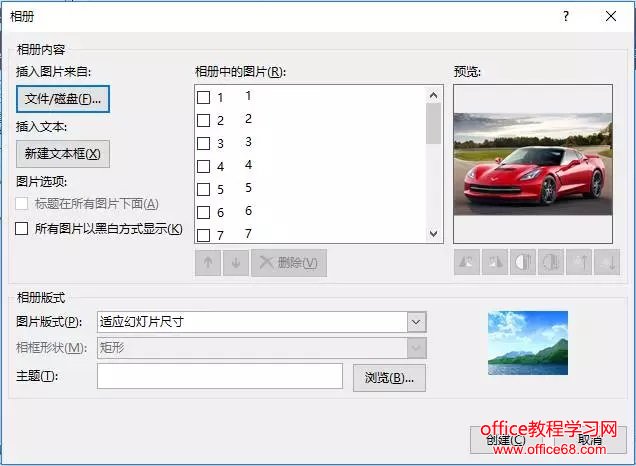Screen dimensions: 636x466
Task: Click the 取消 button
Action: (590, 440)
